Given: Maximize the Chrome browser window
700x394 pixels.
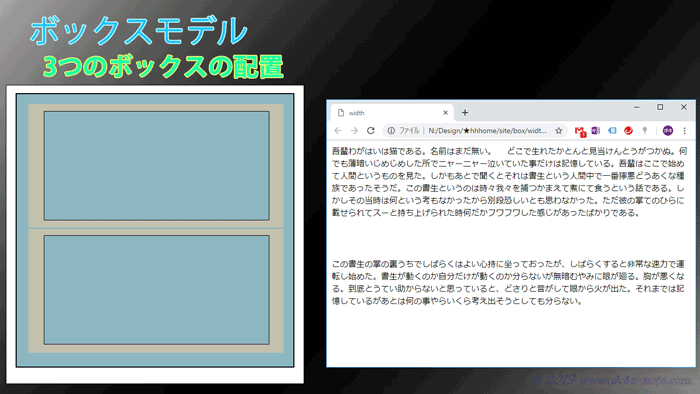Looking at the screenshot, I should tap(660, 107).
